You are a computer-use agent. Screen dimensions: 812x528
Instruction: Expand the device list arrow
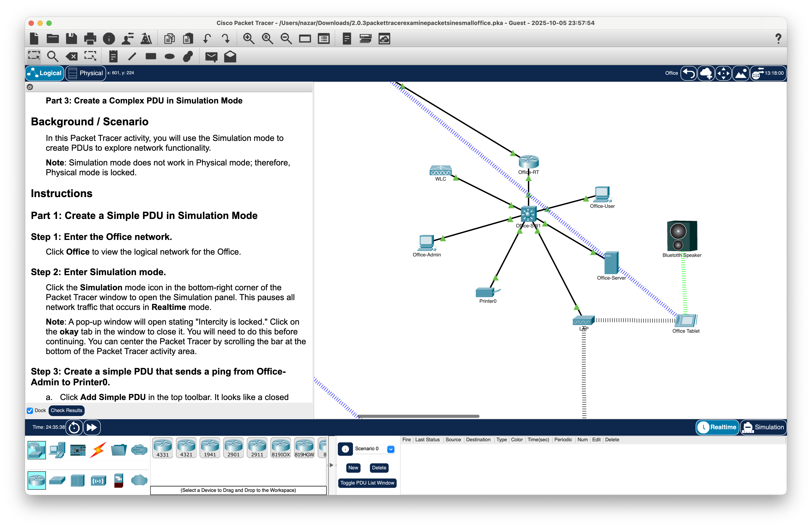coord(331,465)
